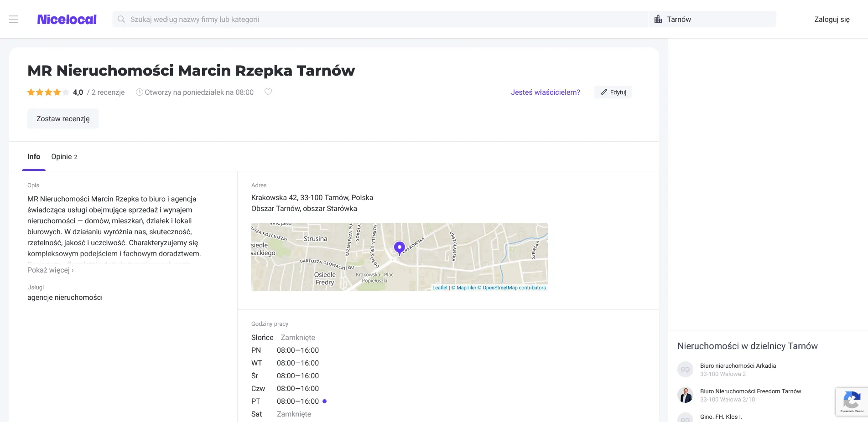Select the Info tab

[34, 156]
